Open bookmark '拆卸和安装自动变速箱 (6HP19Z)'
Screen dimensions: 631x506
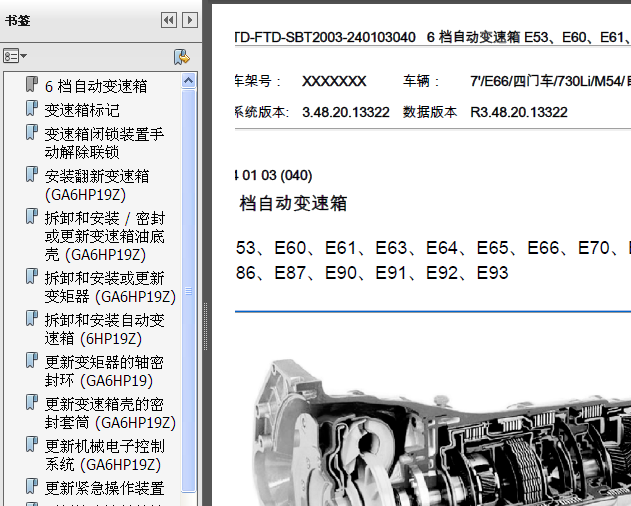105,329
